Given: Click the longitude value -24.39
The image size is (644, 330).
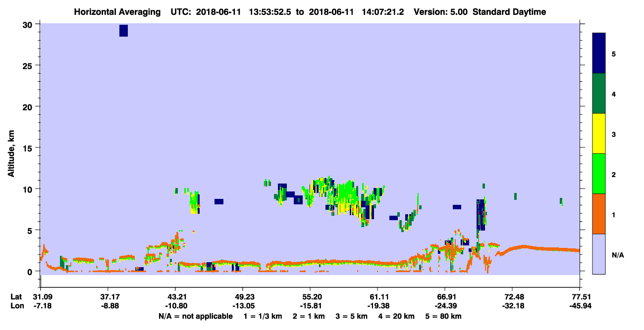Looking at the screenshot, I should (445, 306).
